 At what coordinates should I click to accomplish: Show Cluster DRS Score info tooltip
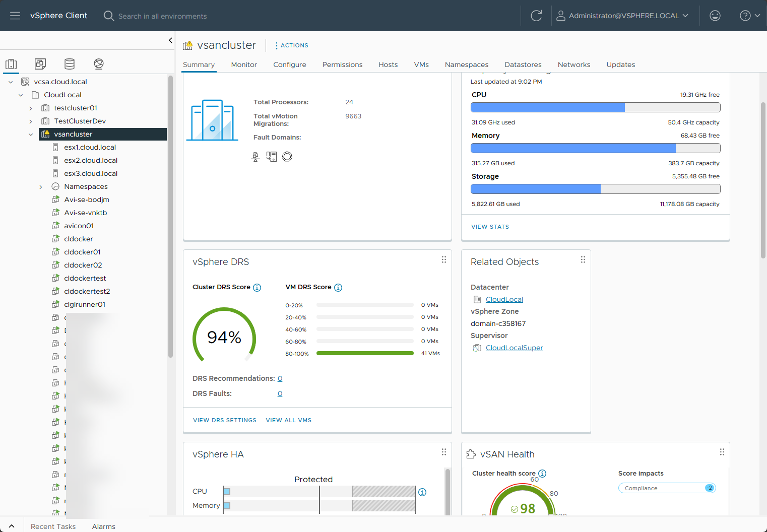click(257, 288)
